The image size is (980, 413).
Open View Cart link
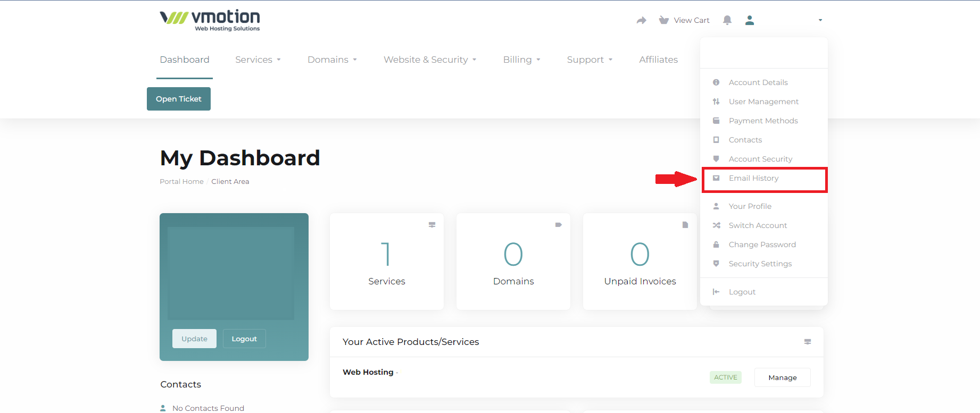pos(692,20)
